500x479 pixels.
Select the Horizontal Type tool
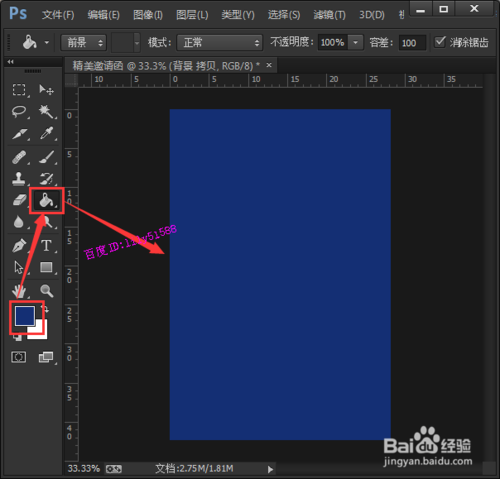(x=46, y=246)
